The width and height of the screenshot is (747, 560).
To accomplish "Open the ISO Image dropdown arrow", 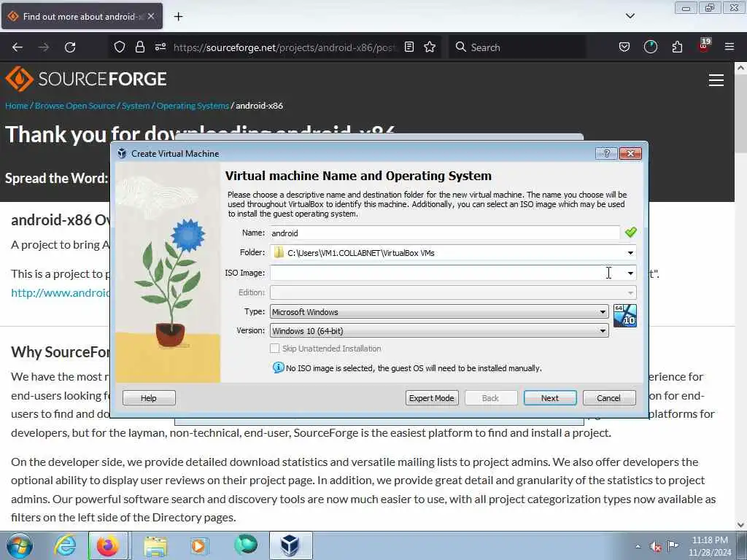I will (630, 273).
